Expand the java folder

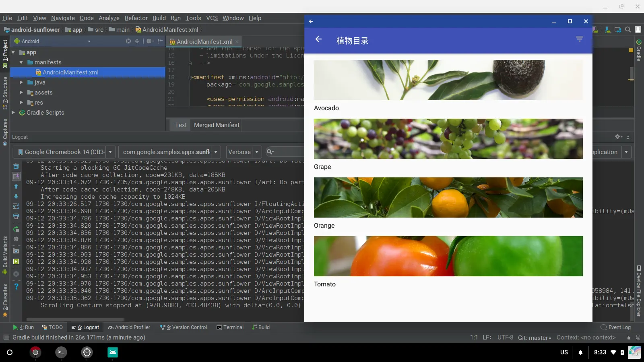coord(21,82)
